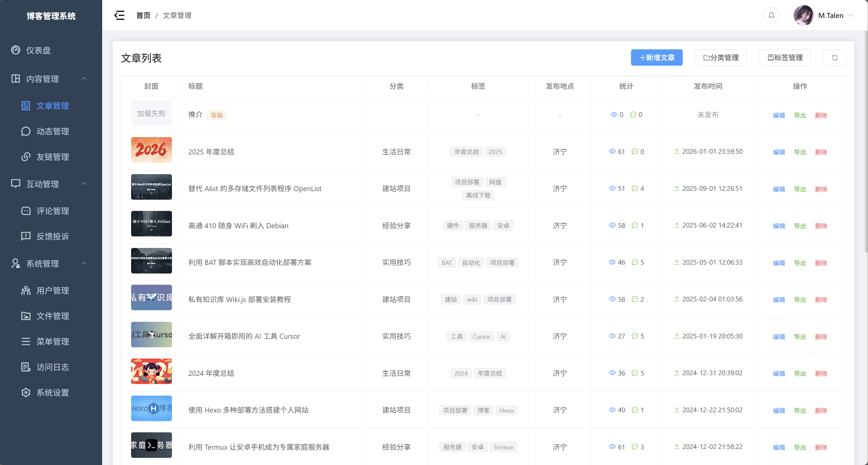Go to 评论管理 menu item

[x=52, y=211]
